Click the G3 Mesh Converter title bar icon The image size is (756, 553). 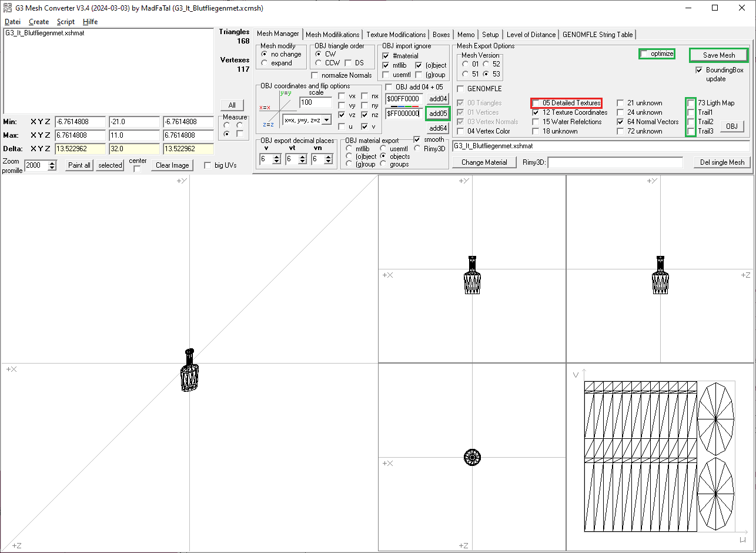coord(8,8)
